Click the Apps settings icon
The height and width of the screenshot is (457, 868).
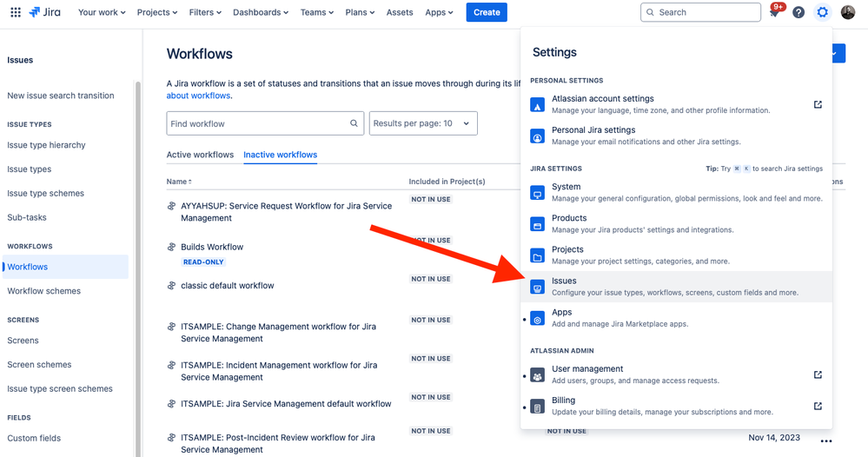(x=537, y=319)
